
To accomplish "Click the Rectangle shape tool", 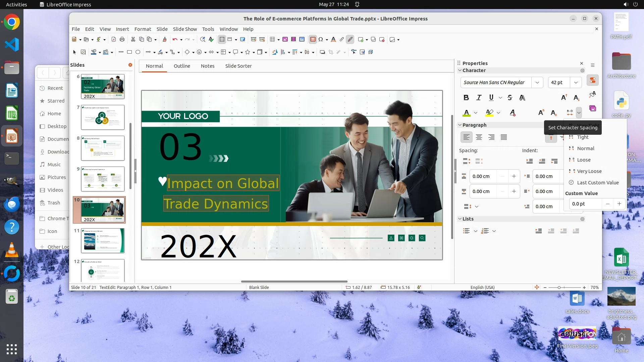I will tap(129, 52).
